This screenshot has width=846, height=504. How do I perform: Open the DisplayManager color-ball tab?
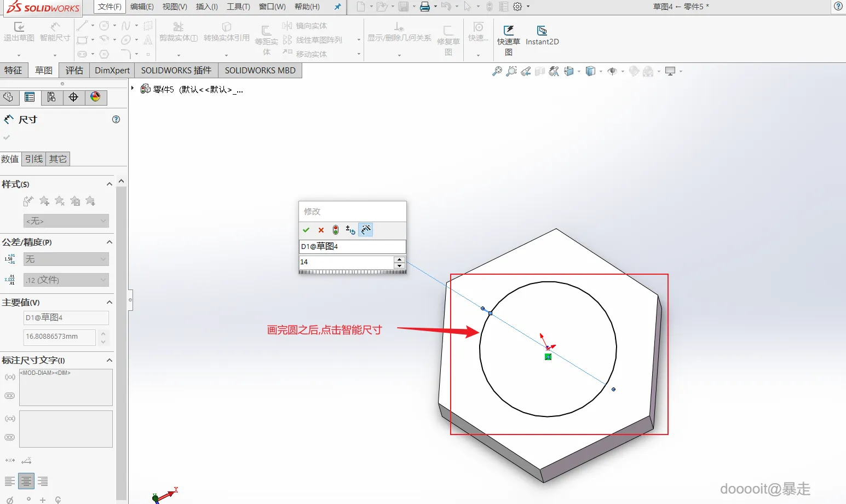click(95, 97)
